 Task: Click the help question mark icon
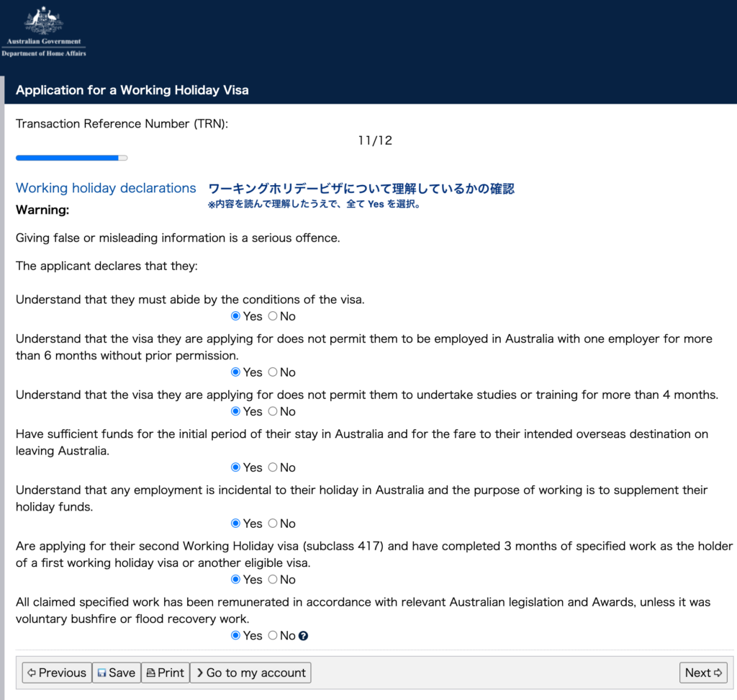(x=304, y=636)
